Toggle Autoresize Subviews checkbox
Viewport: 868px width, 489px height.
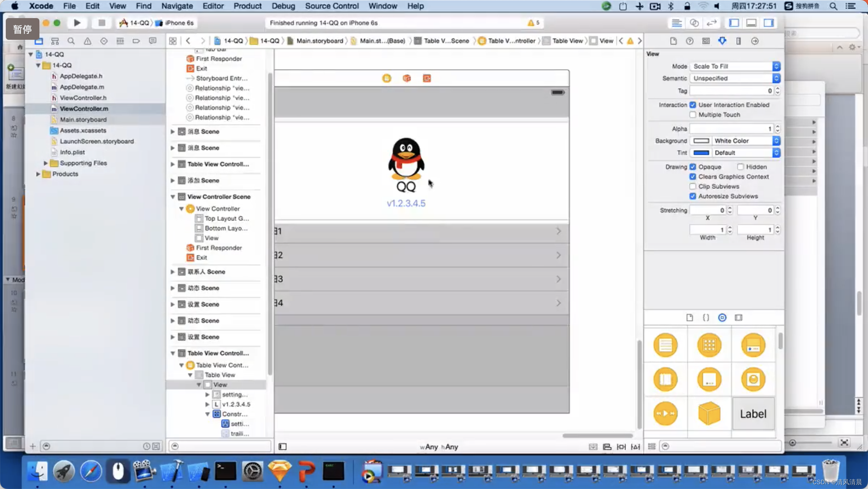(693, 196)
